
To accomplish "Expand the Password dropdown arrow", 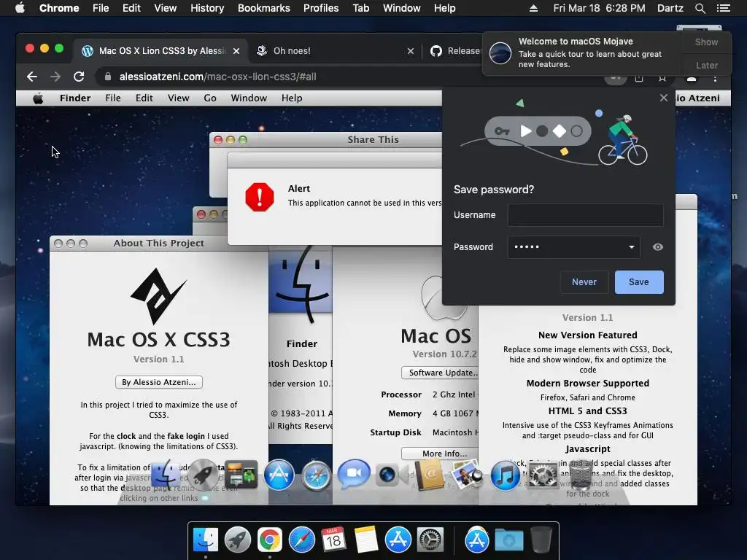I will tap(631, 246).
